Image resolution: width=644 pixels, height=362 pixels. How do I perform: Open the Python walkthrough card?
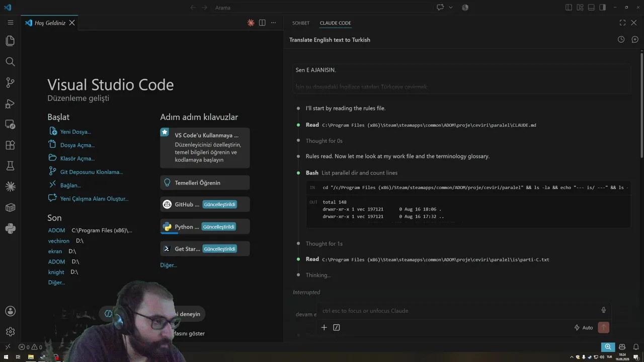[x=205, y=227]
